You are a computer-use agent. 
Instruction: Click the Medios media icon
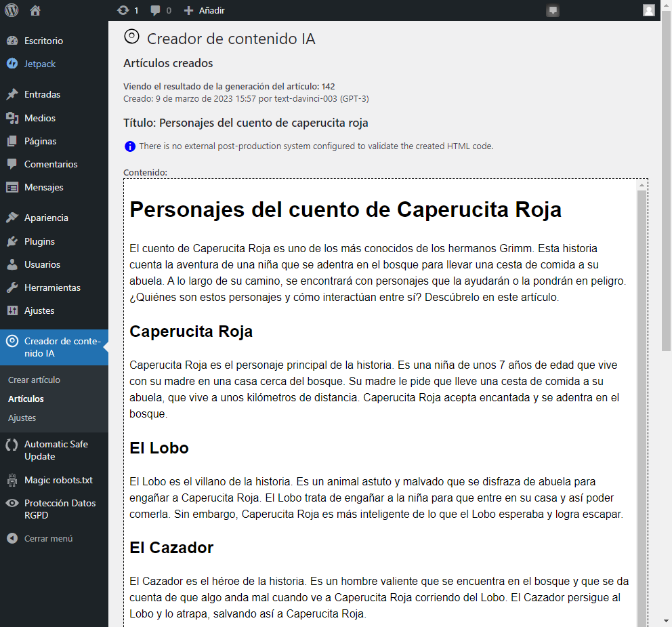[x=12, y=118]
